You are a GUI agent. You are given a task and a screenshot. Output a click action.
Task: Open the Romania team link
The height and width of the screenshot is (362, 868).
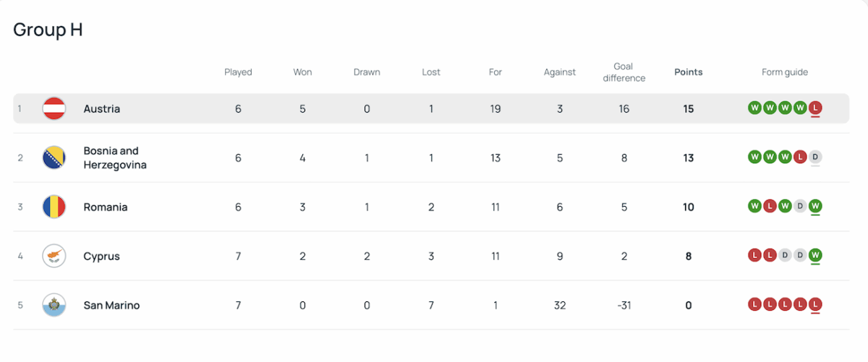click(x=106, y=207)
